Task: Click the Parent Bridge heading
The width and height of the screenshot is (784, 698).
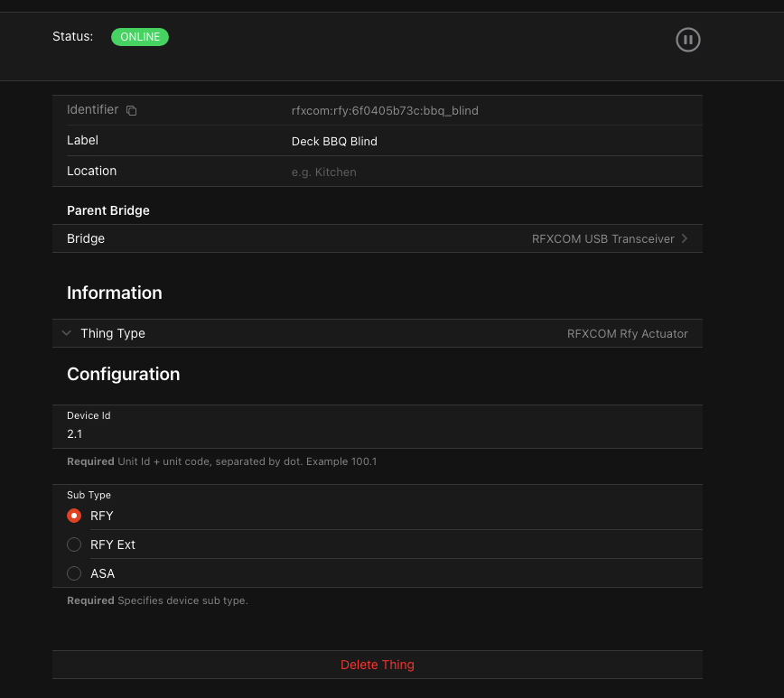Action: click(x=108, y=210)
